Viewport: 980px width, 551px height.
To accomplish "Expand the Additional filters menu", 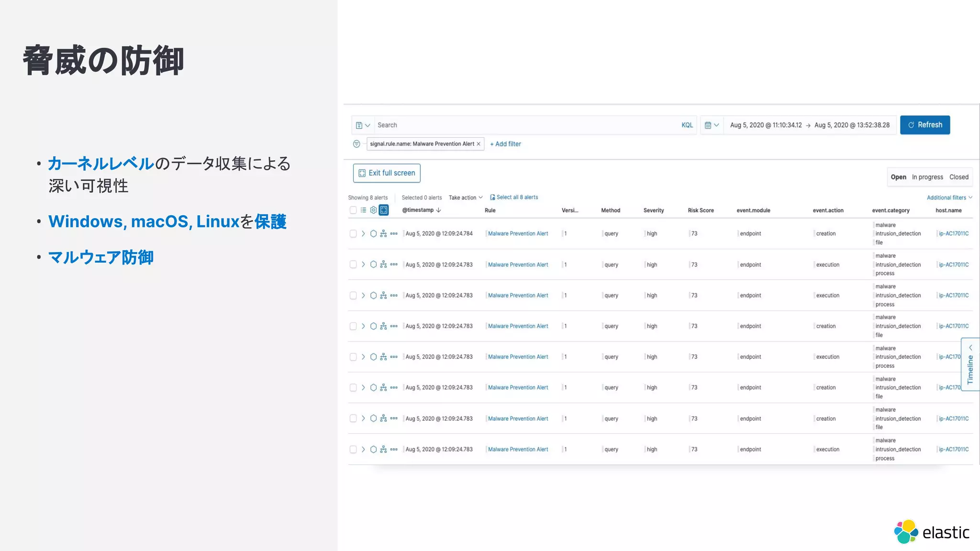I will pos(949,198).
